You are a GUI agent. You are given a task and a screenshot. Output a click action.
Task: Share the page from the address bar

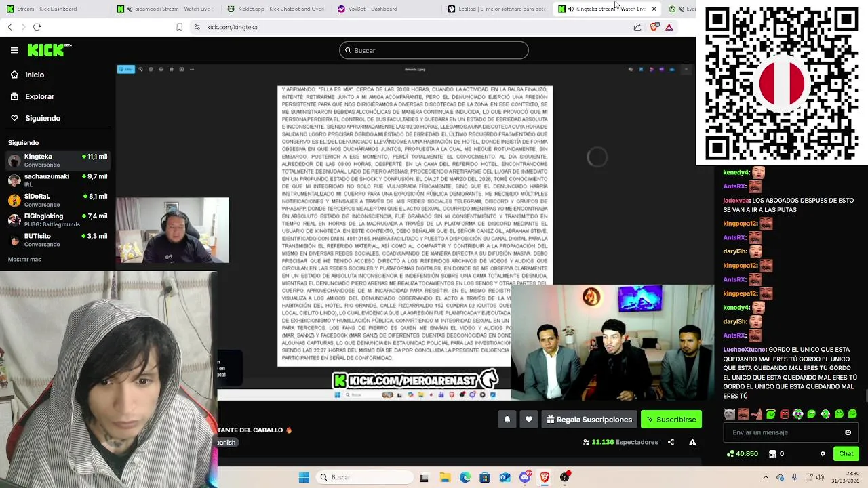tap(637, 27)
